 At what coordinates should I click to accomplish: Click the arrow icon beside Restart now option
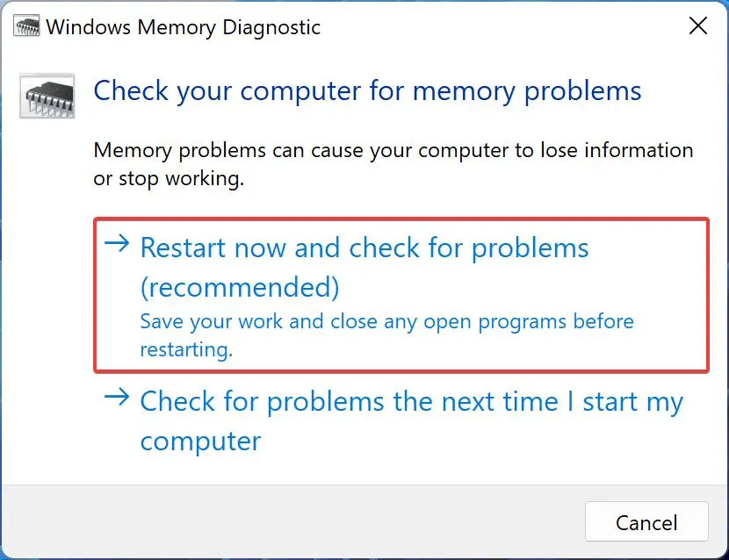pyautogui.click(x=117, y=245)
